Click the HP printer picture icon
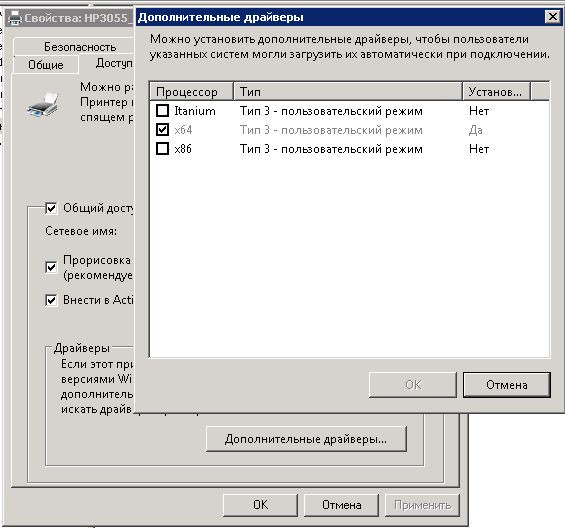Viewport: 565px width, 528px height. [x=43, y=105]
